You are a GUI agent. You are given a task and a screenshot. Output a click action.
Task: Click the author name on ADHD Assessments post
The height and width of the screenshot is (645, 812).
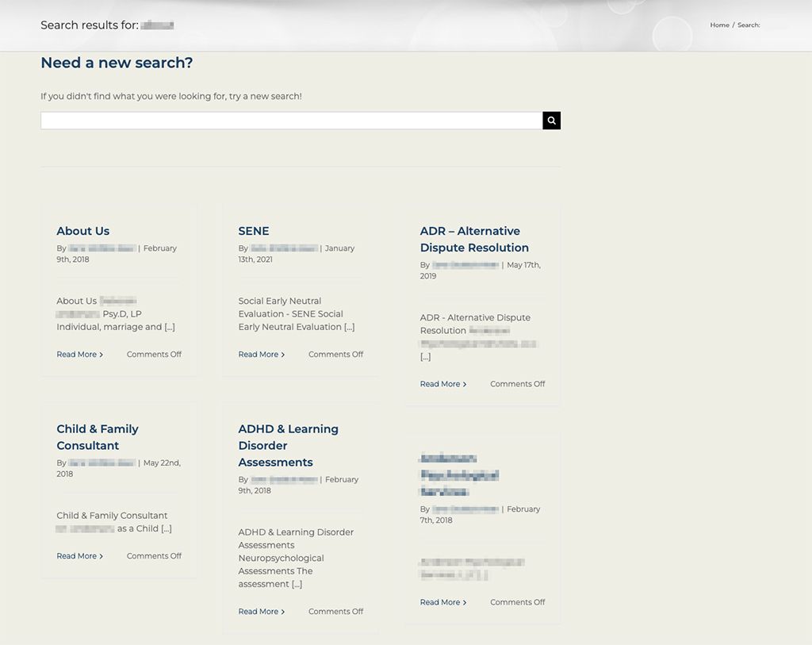tap(284, 480)
